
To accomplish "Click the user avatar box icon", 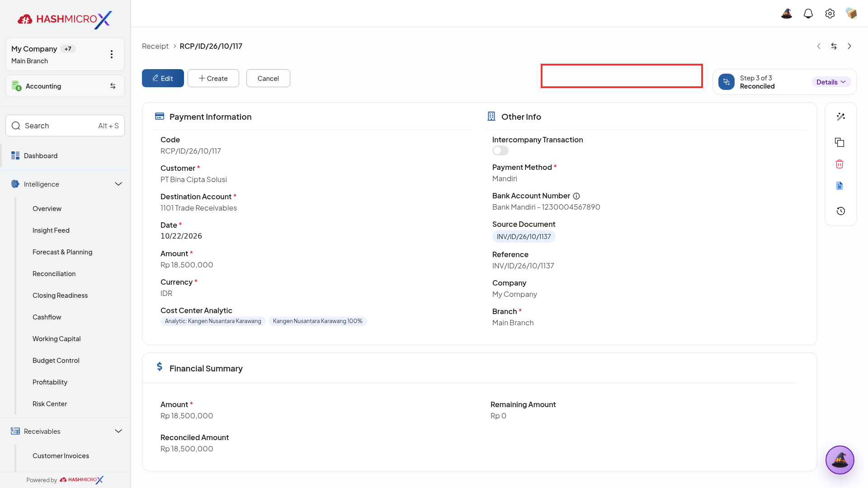I will point(852,14).
